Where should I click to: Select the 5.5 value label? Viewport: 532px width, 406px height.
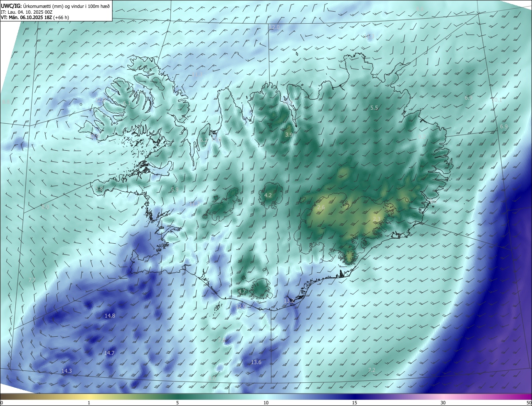pos(374,108)
